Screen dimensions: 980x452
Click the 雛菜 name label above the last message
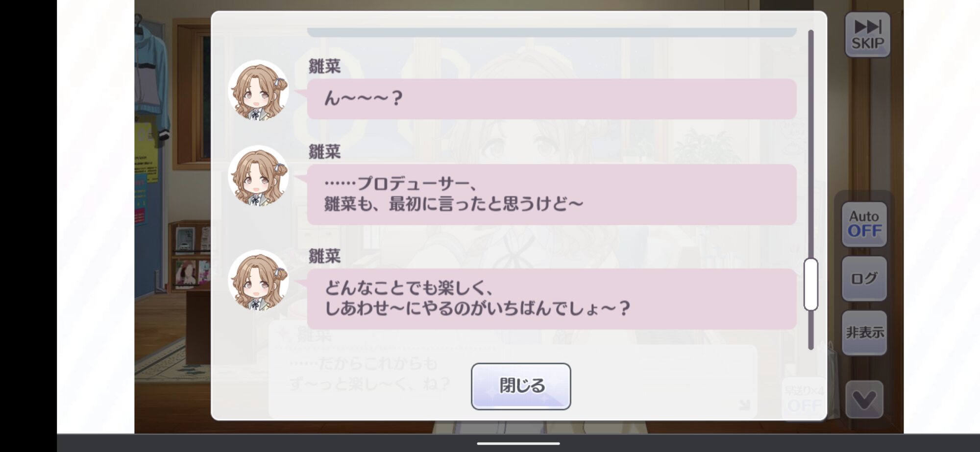point(324,256)
